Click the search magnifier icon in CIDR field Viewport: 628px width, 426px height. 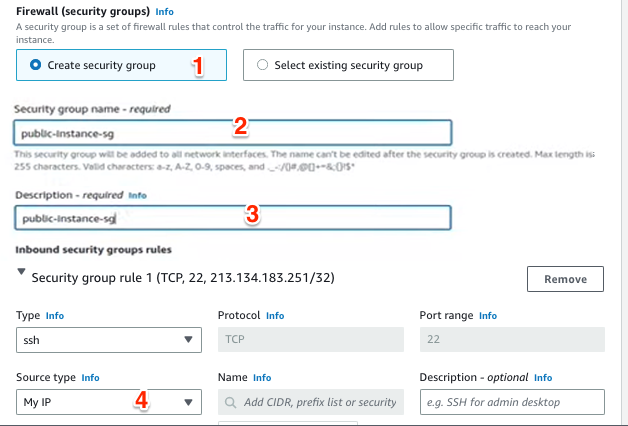[231, 402]
